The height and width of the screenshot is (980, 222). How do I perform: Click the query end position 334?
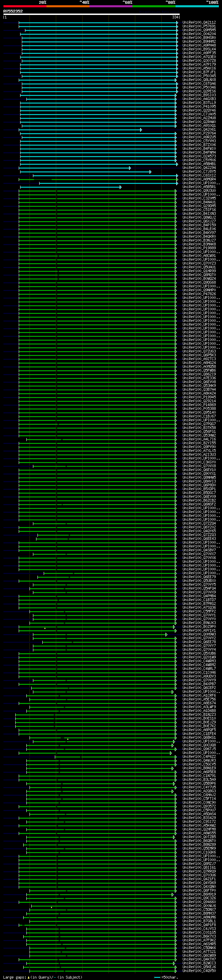coord(175,17)
